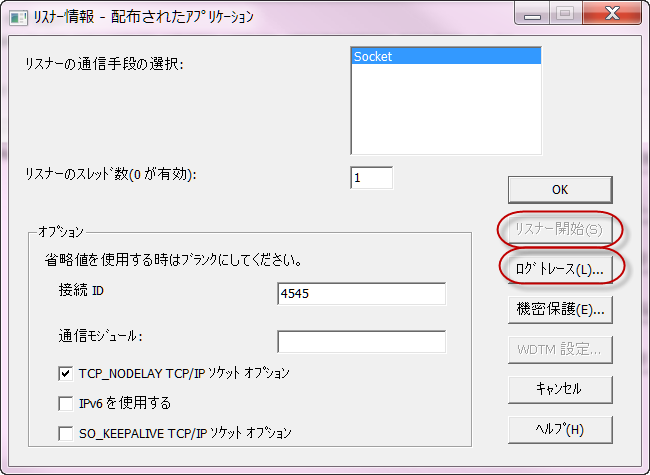Screen dimensions: 650x475
Task: Open help with ヘルプ(H) button
Action: (560, 429)
